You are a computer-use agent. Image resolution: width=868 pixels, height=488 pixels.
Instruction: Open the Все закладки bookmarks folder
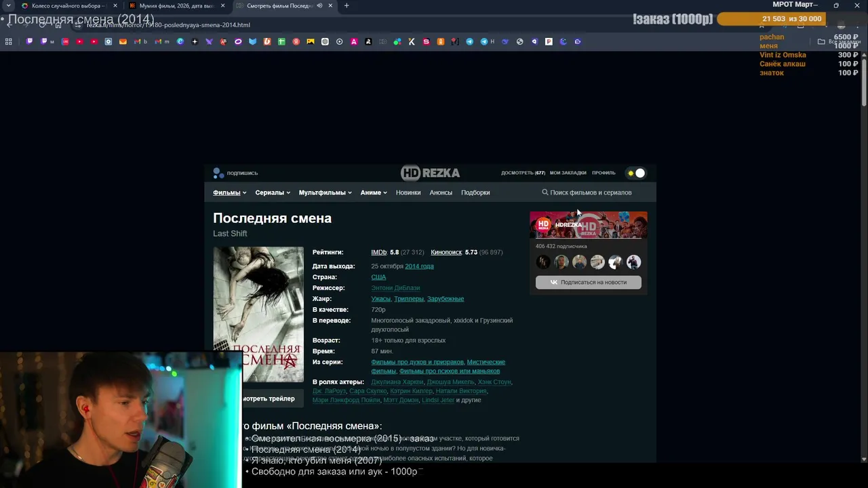[x=839, y=41]
